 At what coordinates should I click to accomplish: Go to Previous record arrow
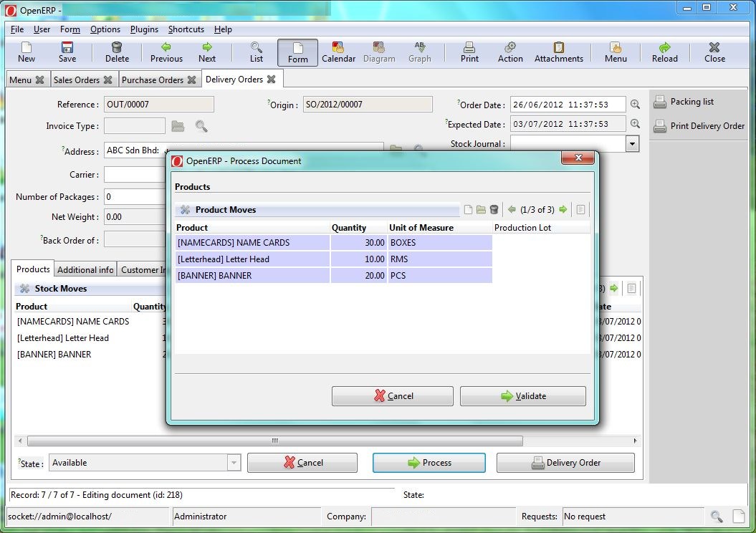click(x=166, y=47)
